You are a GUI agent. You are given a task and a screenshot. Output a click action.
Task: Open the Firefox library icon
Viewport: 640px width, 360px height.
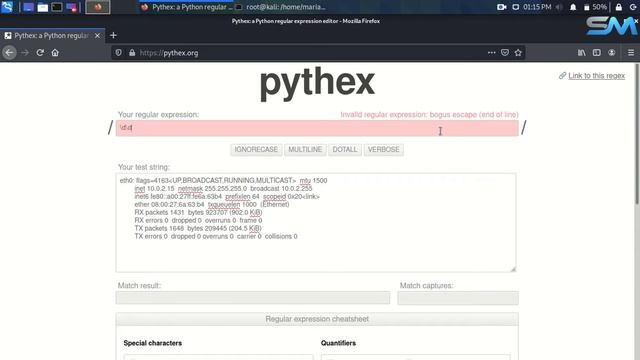pyautogui.click(x=582, y=53)
